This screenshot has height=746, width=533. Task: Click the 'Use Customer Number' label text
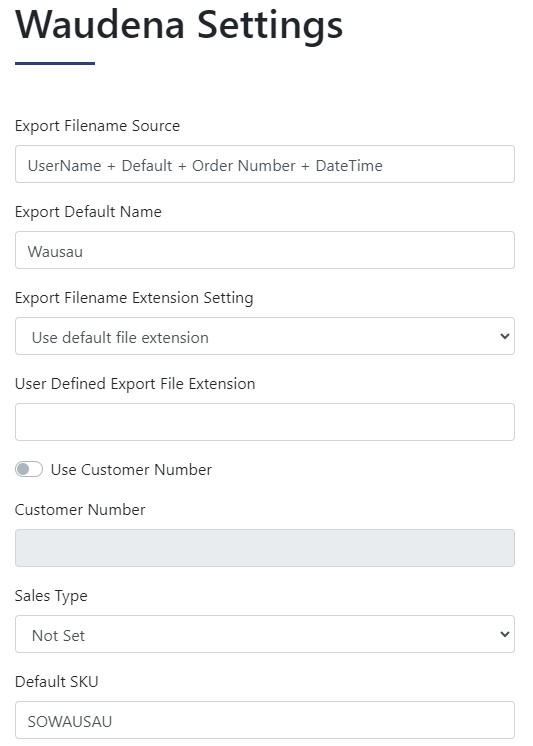click(x=131, y=470)
